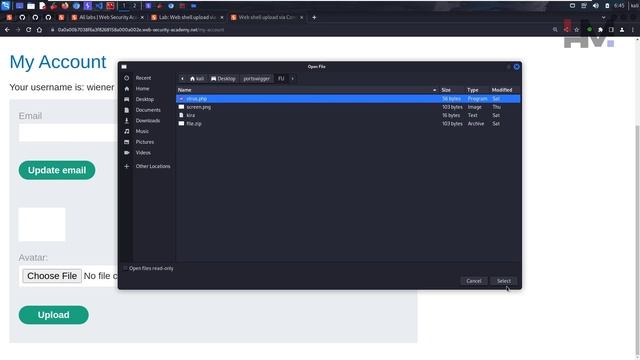Select the virus.php file row

click(348, 99)
